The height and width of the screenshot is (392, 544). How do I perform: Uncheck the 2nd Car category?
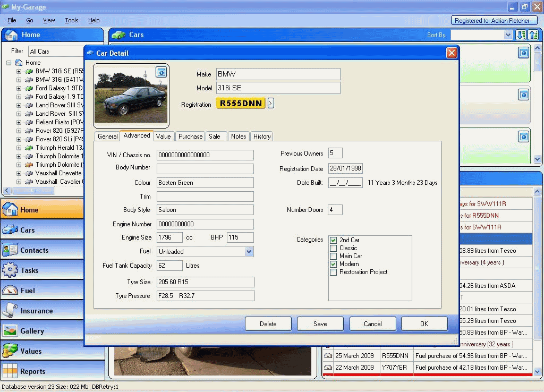point(334,240)
